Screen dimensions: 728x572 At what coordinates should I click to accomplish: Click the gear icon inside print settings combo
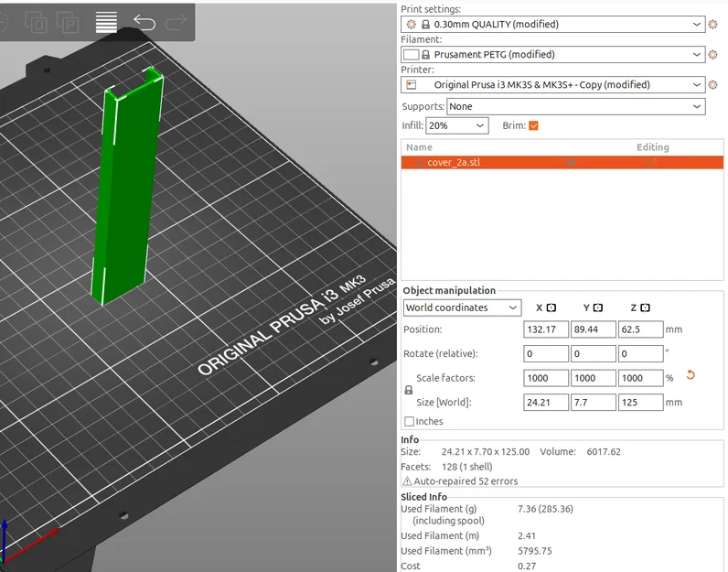(x=412, y=24)
